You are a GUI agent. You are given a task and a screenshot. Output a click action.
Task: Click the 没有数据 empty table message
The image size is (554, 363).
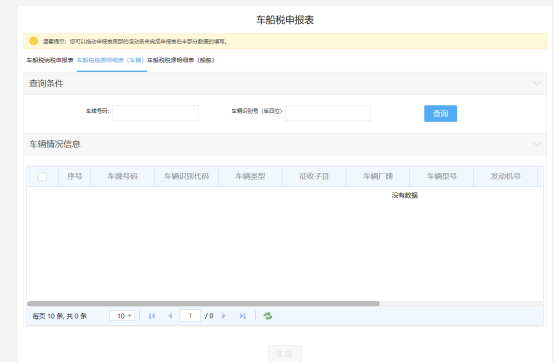point(405,195)
